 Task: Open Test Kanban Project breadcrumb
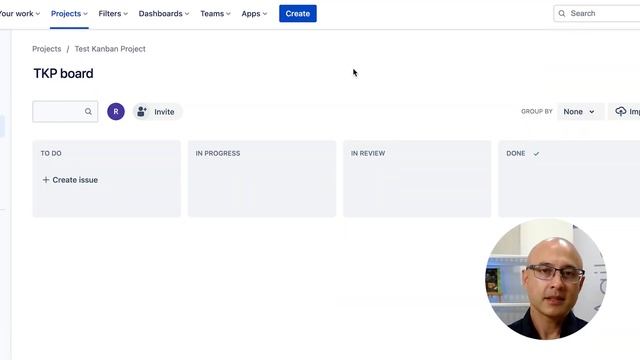click(110, 49)
